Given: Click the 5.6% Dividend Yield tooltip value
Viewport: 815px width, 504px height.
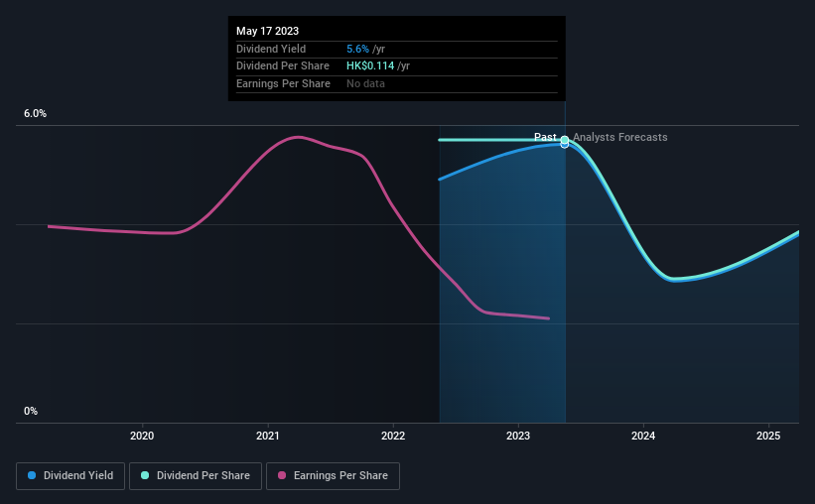Looking at the screenshot, I should [x=357, y=49].
